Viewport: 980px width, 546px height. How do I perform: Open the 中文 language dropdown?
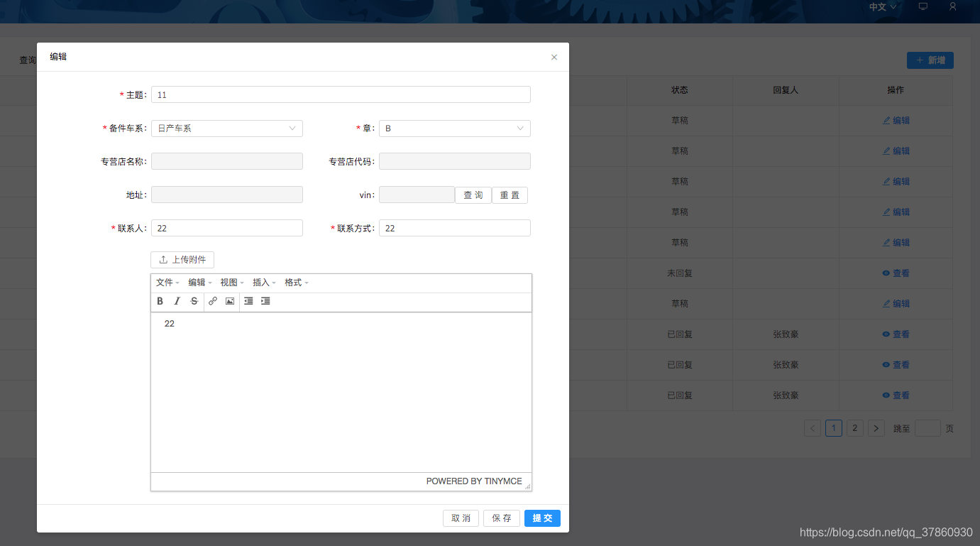point(883,6)
